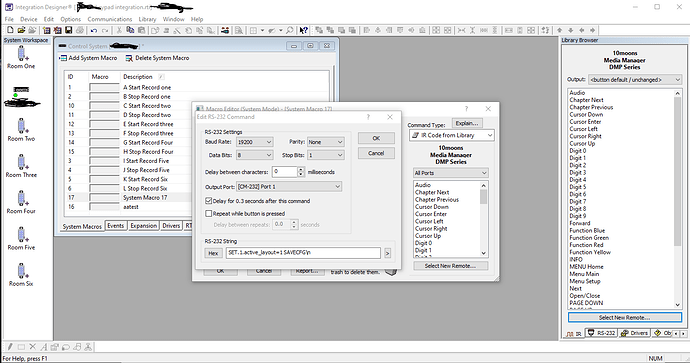Click the Find (magnifying glass) toolbar icon
Image resolution: width=690 pixels, height=363 pixels.
coord(290,30)
